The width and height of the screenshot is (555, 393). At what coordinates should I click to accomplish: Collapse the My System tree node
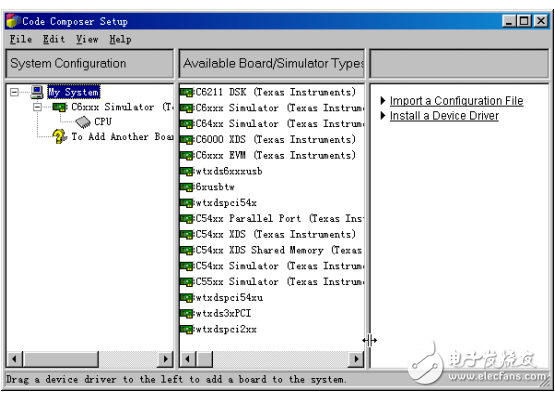tap(15, 92)
